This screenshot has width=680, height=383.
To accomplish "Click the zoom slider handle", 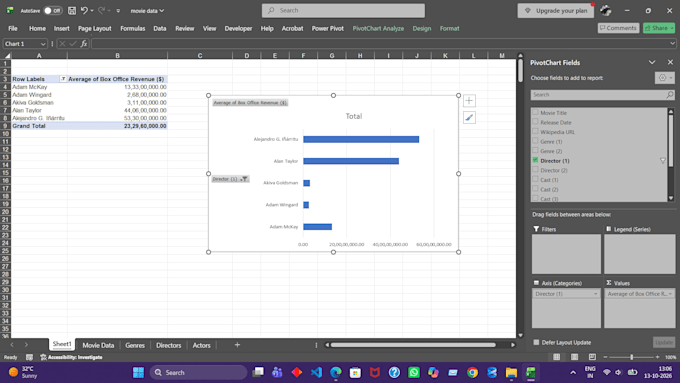I will point(631,357).
